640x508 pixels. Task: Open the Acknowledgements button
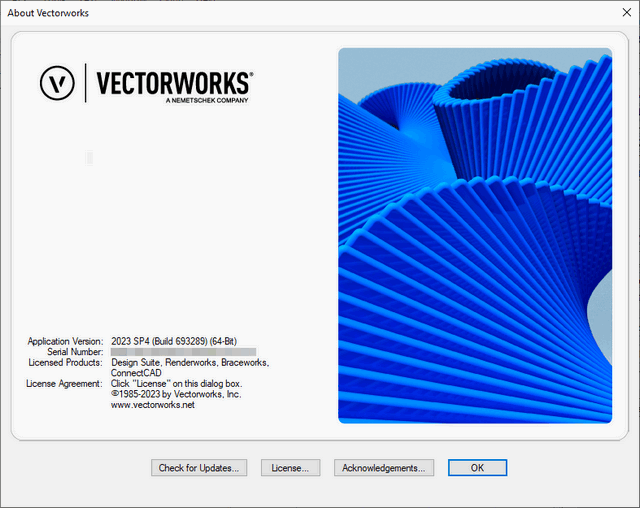[x=383, y=467]
